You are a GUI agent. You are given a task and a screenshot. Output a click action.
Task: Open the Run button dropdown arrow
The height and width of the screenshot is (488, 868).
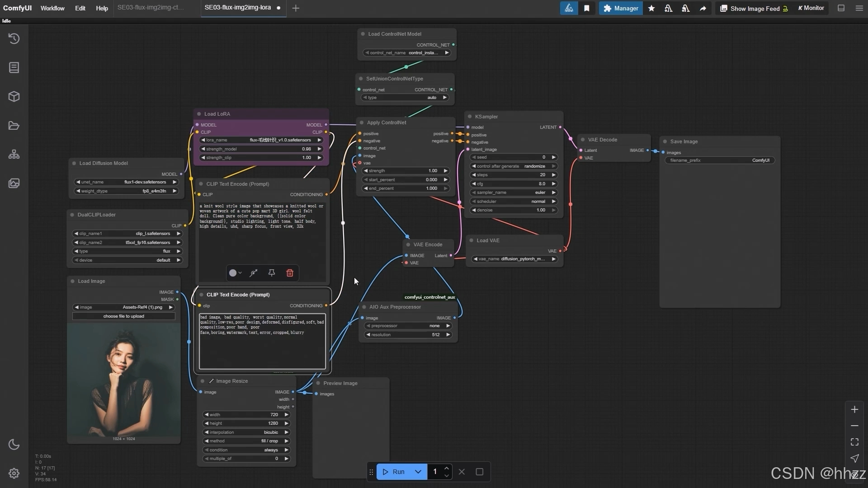(418, 472)
